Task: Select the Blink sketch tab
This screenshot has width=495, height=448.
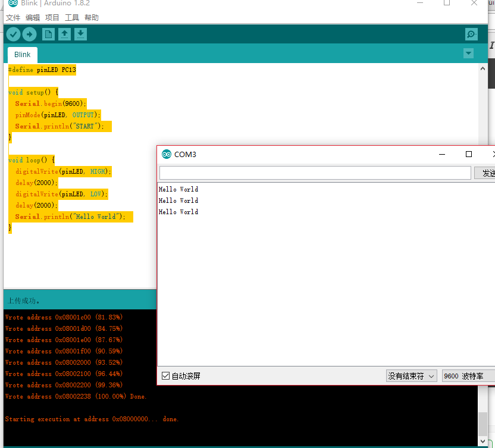Action: point(22,54)
